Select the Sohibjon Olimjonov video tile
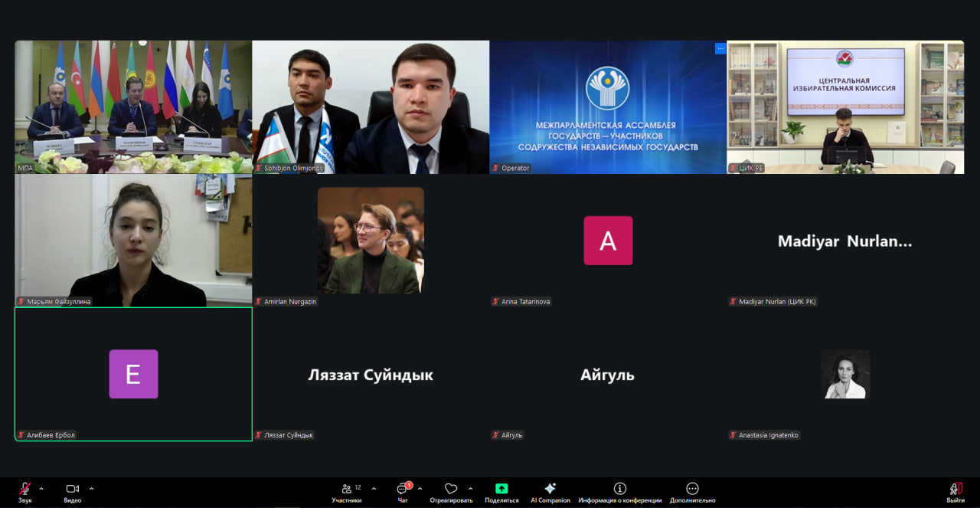The height and width of the screenshot is (508, 980). 371,107
